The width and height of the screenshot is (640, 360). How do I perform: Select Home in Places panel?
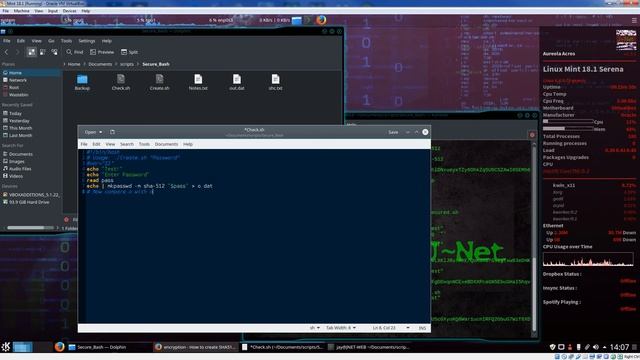tap(31, 73)
